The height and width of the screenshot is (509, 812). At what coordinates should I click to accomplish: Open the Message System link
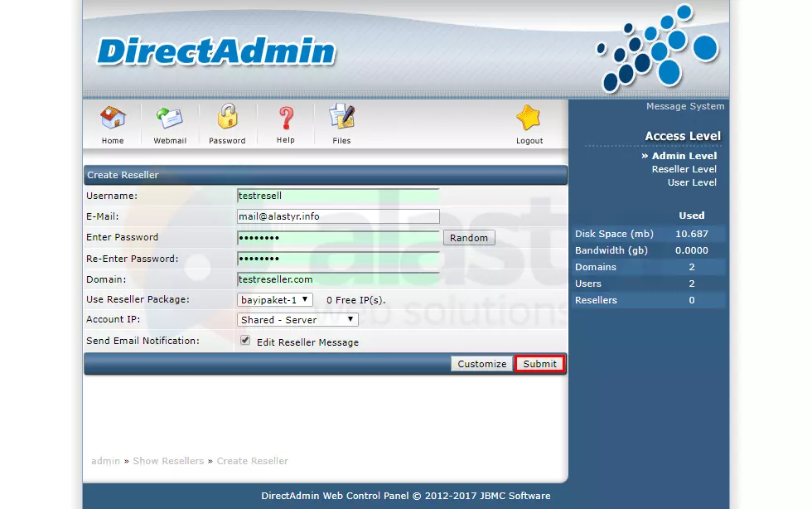[685, 106]
